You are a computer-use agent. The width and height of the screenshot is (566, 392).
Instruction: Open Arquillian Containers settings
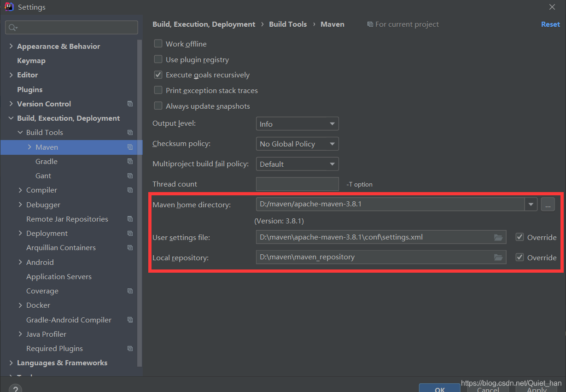61,247
